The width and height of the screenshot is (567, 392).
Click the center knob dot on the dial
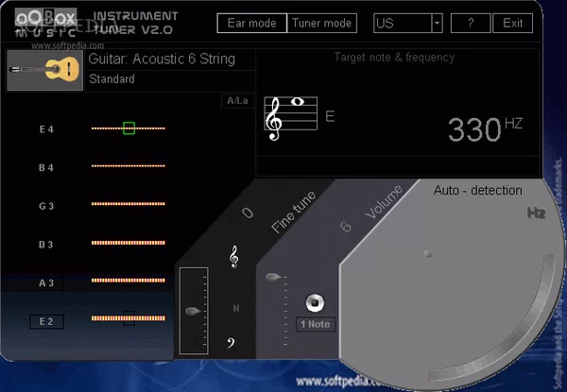(x=428, y=254)
